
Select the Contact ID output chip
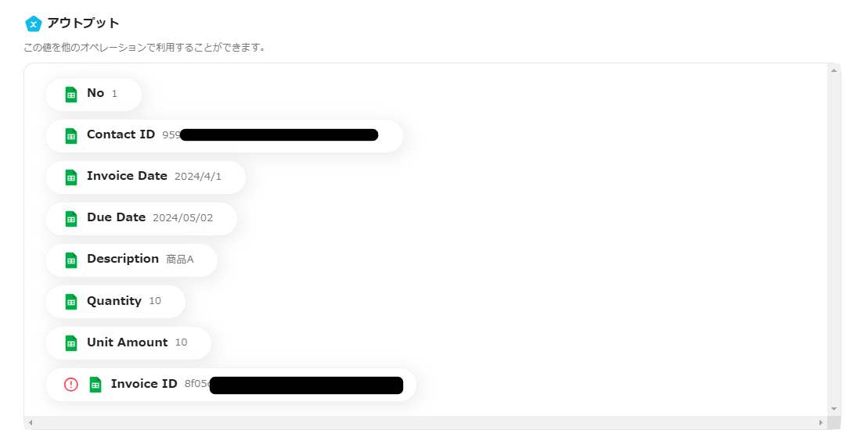point(224,136)
